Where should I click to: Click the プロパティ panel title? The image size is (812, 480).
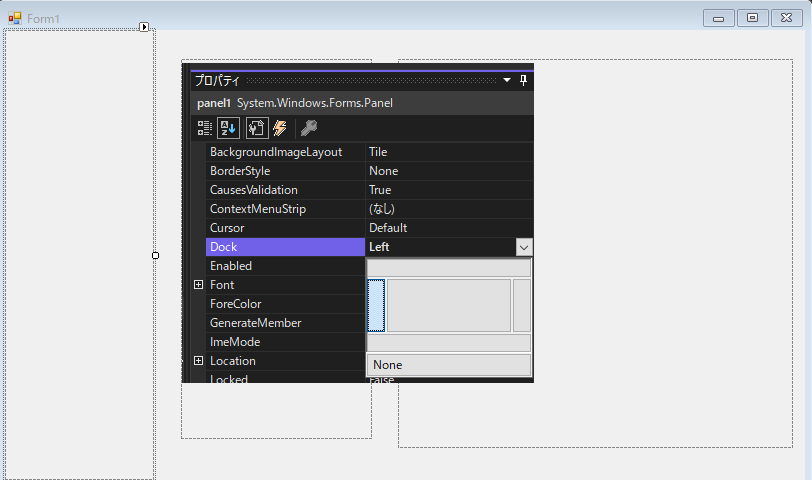218,80
